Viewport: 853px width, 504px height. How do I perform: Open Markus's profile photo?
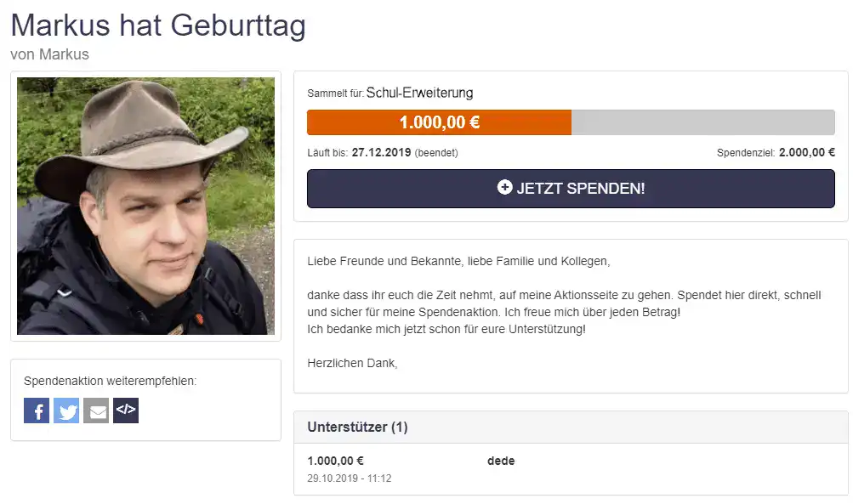145,206
